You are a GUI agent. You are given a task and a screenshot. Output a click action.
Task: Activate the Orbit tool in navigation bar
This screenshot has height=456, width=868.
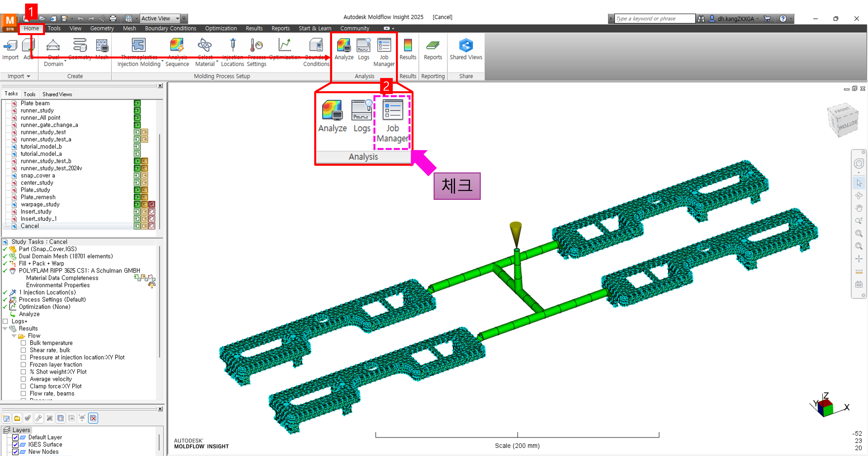pos(859,195)
